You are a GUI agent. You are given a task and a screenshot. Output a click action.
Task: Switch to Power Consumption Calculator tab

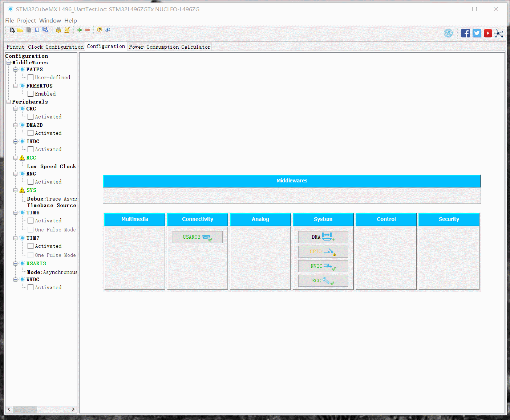click(170, 47)
